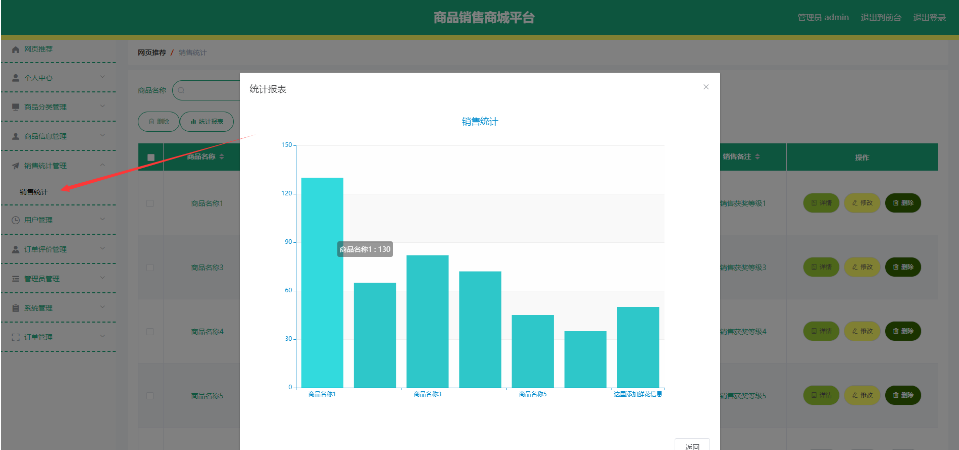Click 修改 for row 商品名称4

point(862,331)
